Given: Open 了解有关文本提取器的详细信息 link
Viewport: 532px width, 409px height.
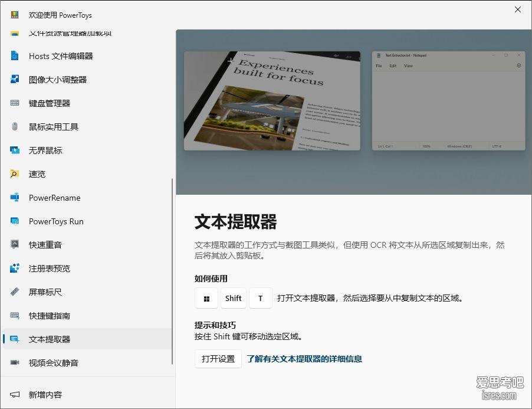Looking at the screenshot, I should click(304, 359).
